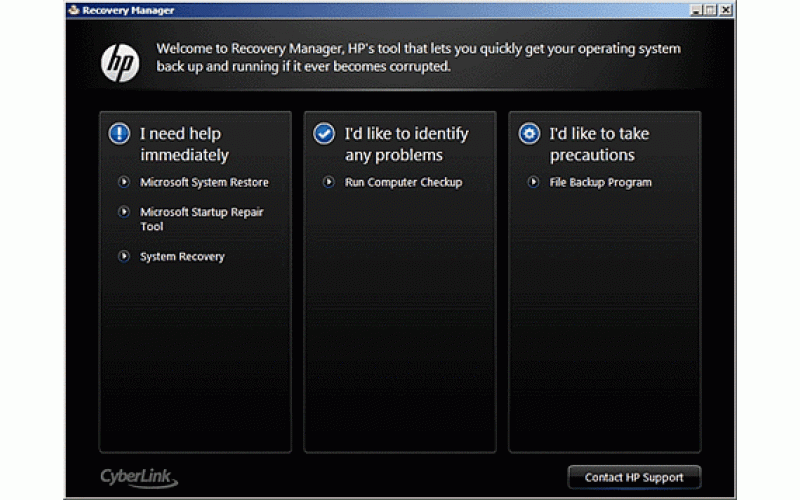This screenshot has height=500, width=800.
Task: Click the CyberLink logo
Action: [139, 477]
